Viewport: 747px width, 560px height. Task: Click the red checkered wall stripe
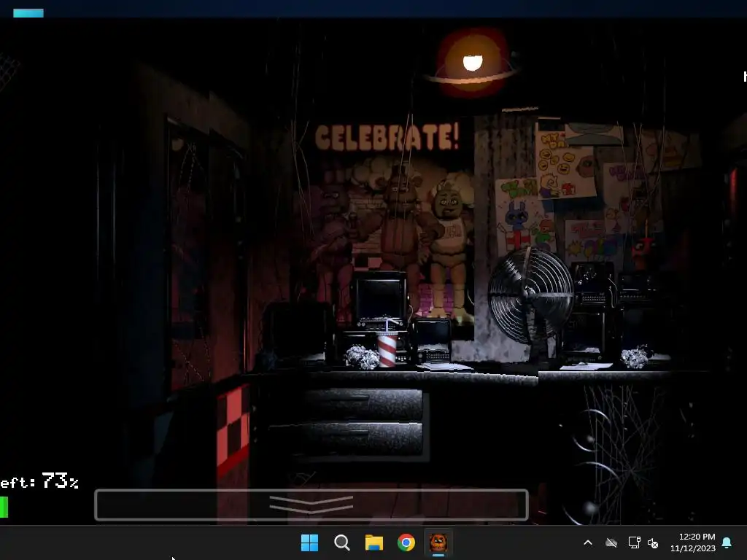click(233, 429)
